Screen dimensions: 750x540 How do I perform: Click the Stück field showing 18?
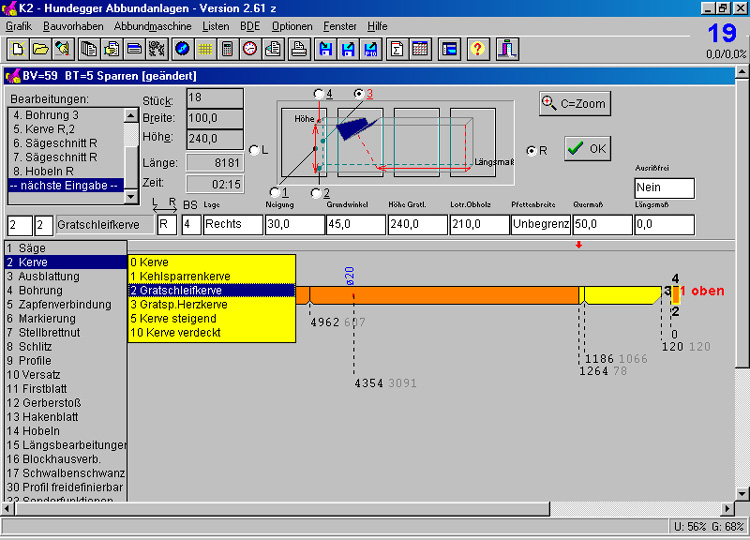tap(215, 98)
